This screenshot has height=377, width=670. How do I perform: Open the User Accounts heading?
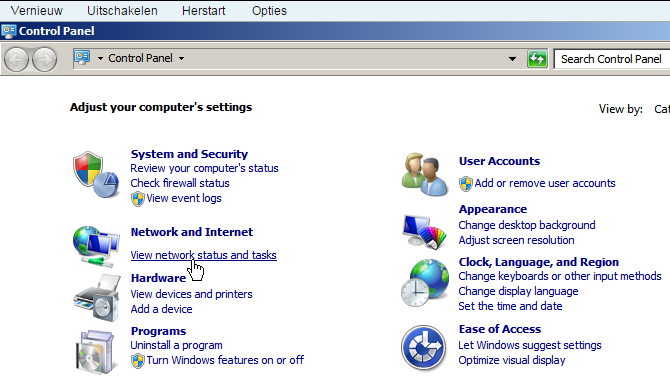point(500,161)
